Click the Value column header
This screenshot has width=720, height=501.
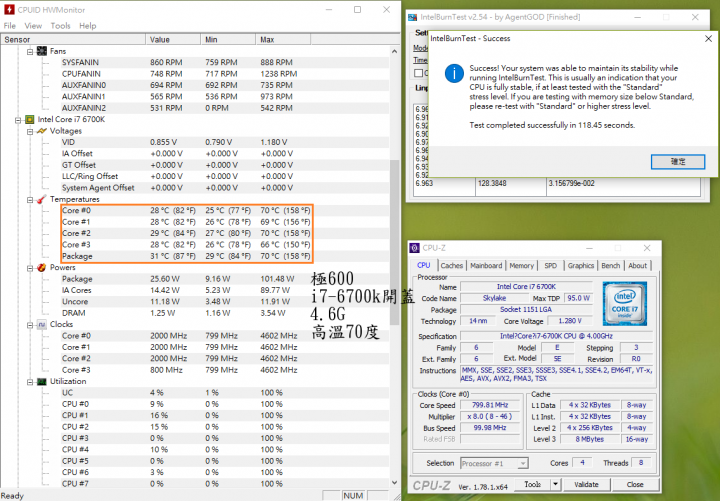click(173, 39)
